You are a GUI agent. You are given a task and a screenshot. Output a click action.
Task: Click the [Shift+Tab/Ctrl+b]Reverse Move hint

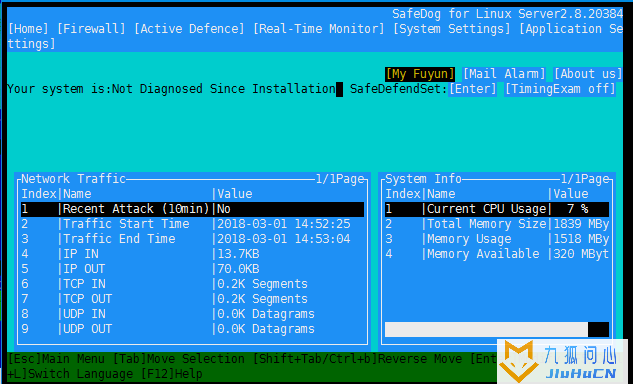(357, 359)
